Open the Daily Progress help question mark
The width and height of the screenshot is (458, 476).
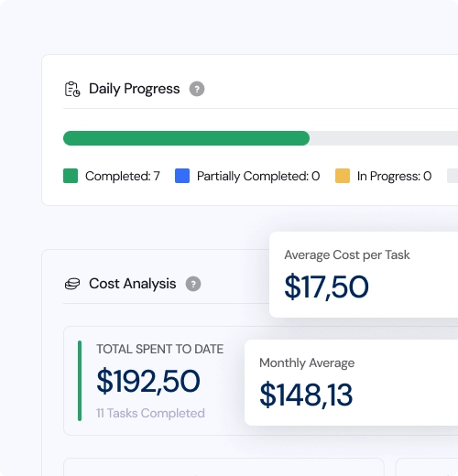point(197,89)
